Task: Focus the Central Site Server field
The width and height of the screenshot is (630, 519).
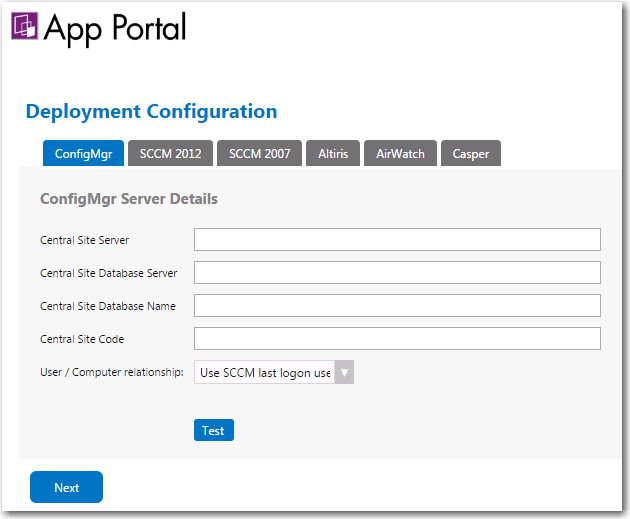Action: [x=397, y=239]
